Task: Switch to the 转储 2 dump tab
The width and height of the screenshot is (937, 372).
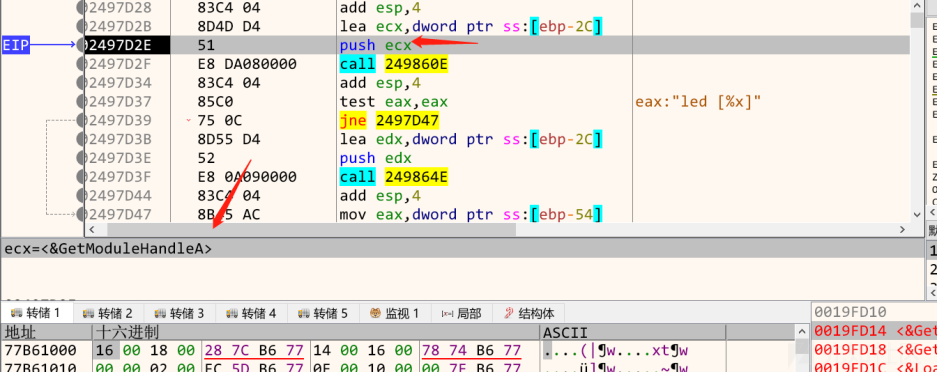Action: (x=108, y=313)
